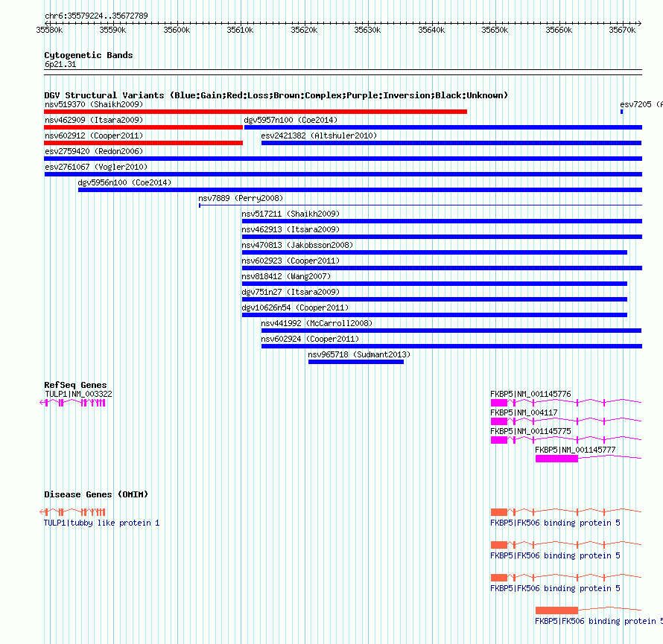Viewport: 663px width, 644px height.
Task: Click FKBP5|NM_001145775 transcript label
Action: [530, 431]
